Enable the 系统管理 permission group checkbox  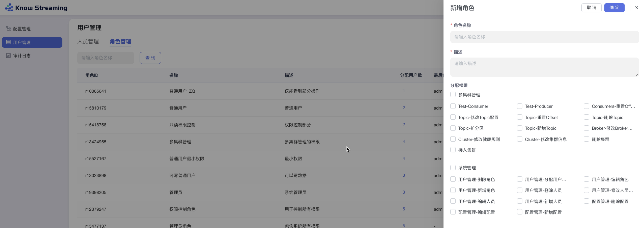click(453, 167)
